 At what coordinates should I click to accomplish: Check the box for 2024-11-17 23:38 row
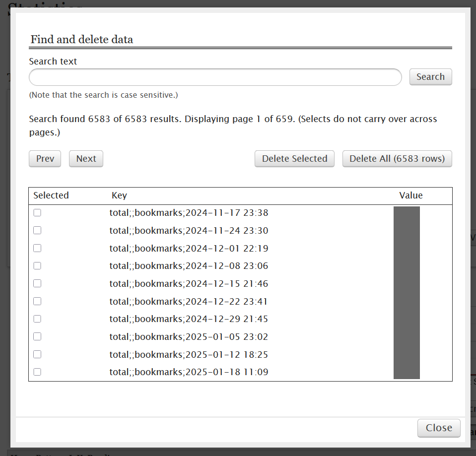click(x=37, y=213)
